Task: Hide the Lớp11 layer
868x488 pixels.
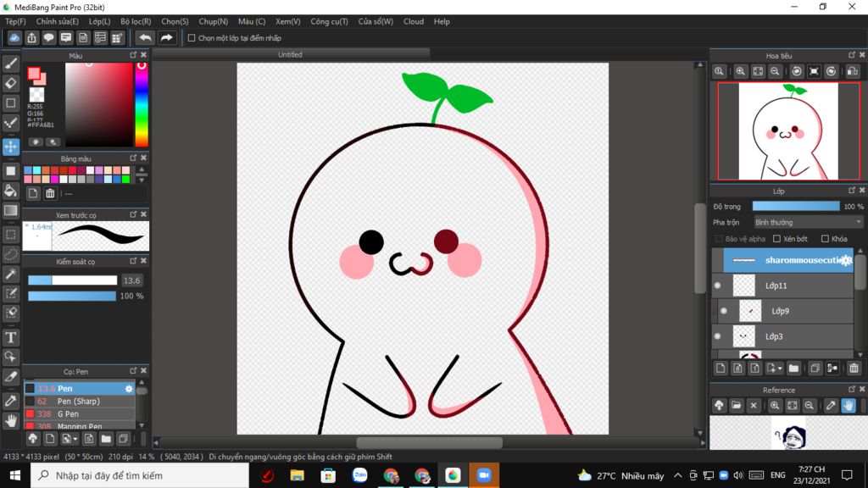Action: coord(717,286)
